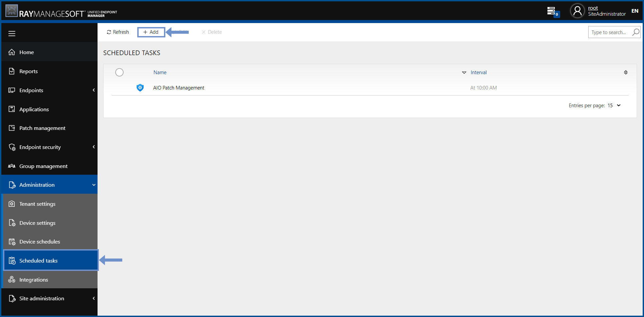Navigate to Scheduled tasks
The image size is (644, 317).
tap(38, 260)
